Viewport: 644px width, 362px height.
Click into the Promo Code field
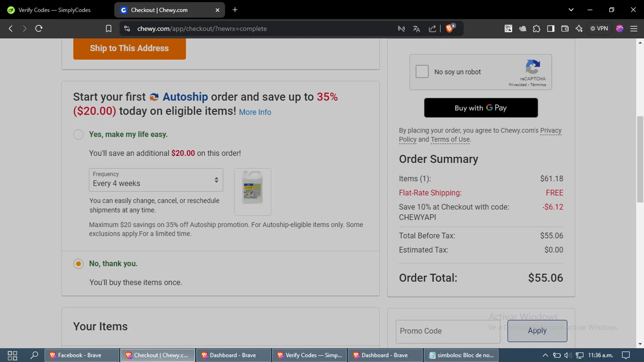click(448, 331)
